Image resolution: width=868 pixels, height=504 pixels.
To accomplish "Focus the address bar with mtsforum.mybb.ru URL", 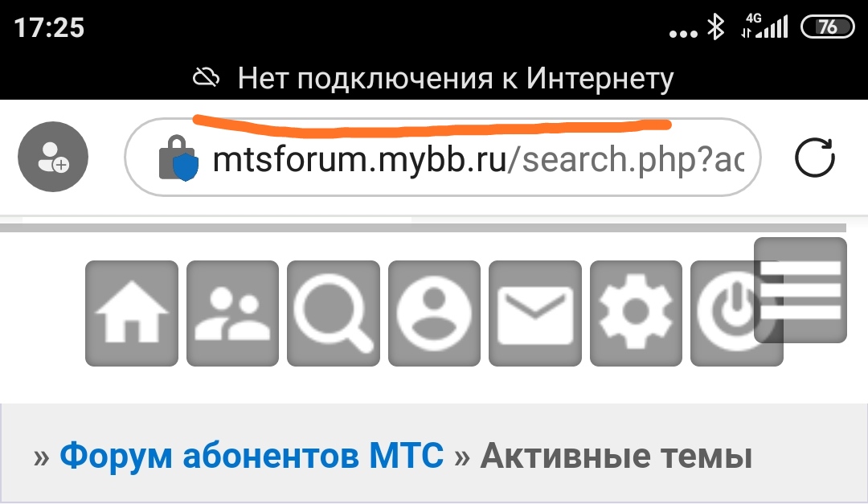I will (443, 158).
